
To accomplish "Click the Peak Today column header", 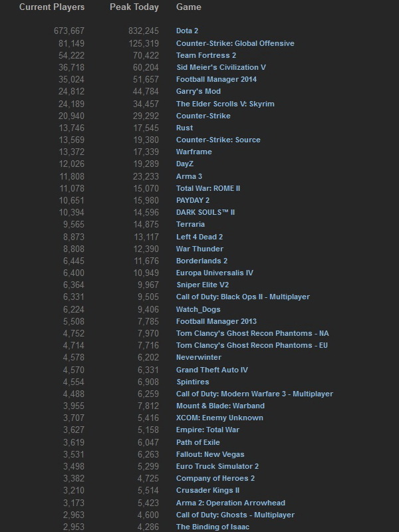I will click(134, 7).
